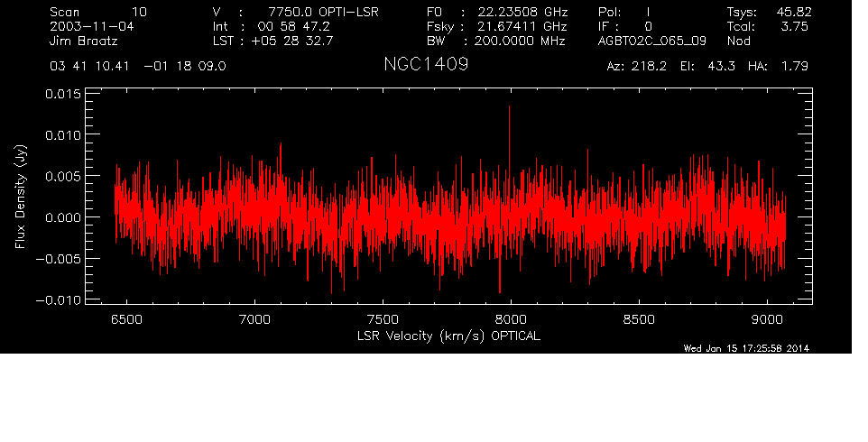Viewport: 868px width, 442px height.
Task: Select the 0.015 flux axis tick label
Action: pos(60,94)
